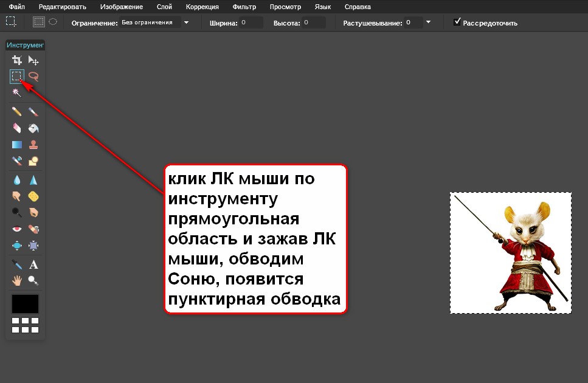
Task: Select the Red Eye Reduction tool
Action: click(x=17, y=229)
